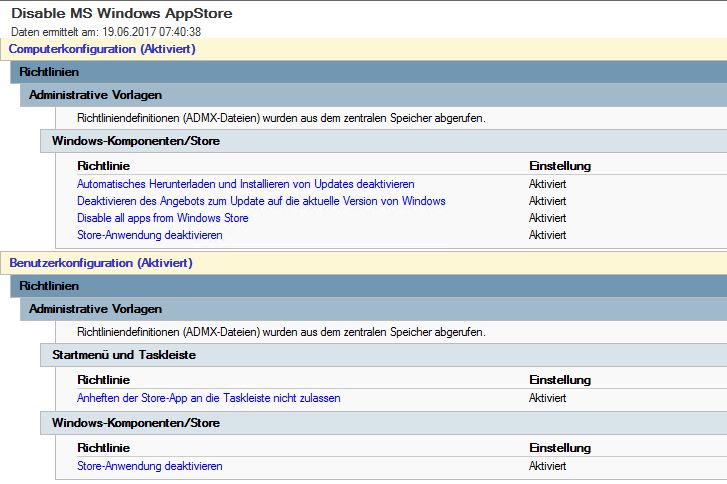Select Richtliniendefinitionen (ADMX-Dateien) note under Computerkonfiguration
727x484 pixels.
[281, 118]
